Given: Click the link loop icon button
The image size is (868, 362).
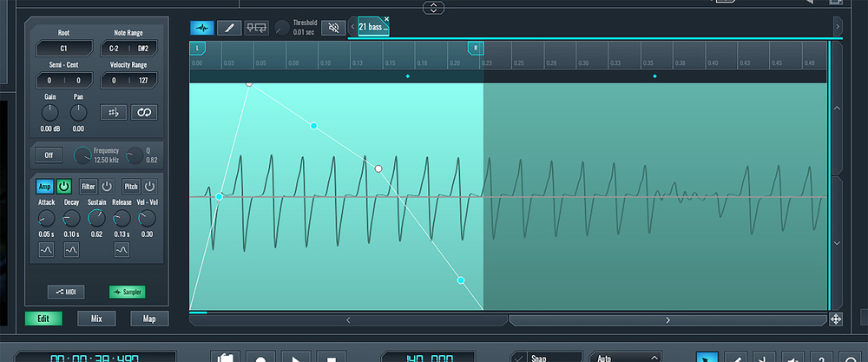Looking at the screenshot, I should (x=143, y=112).
